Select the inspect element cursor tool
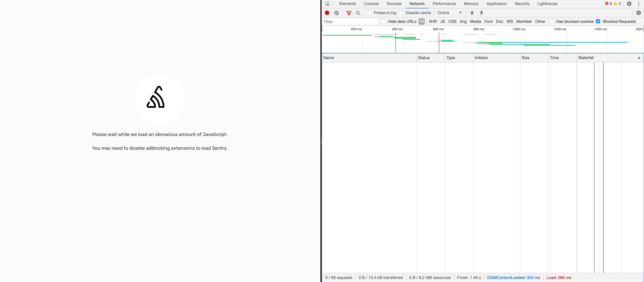 coord(327,4)
